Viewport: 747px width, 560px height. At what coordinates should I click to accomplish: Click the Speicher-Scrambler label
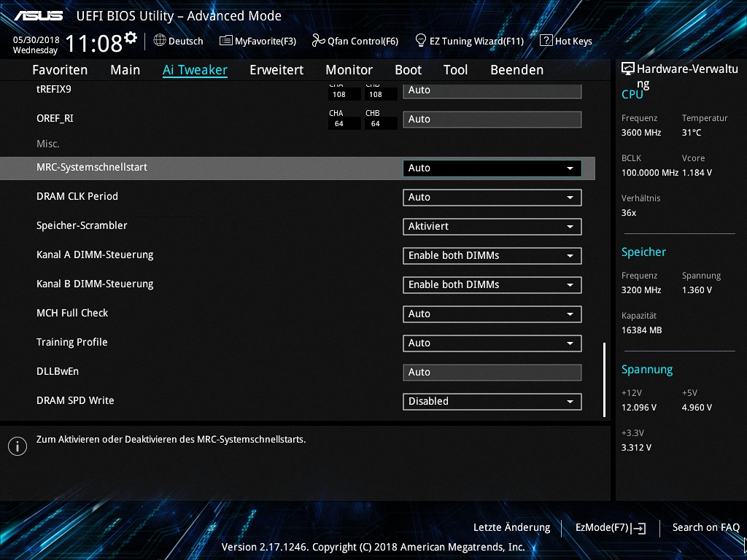82,226
